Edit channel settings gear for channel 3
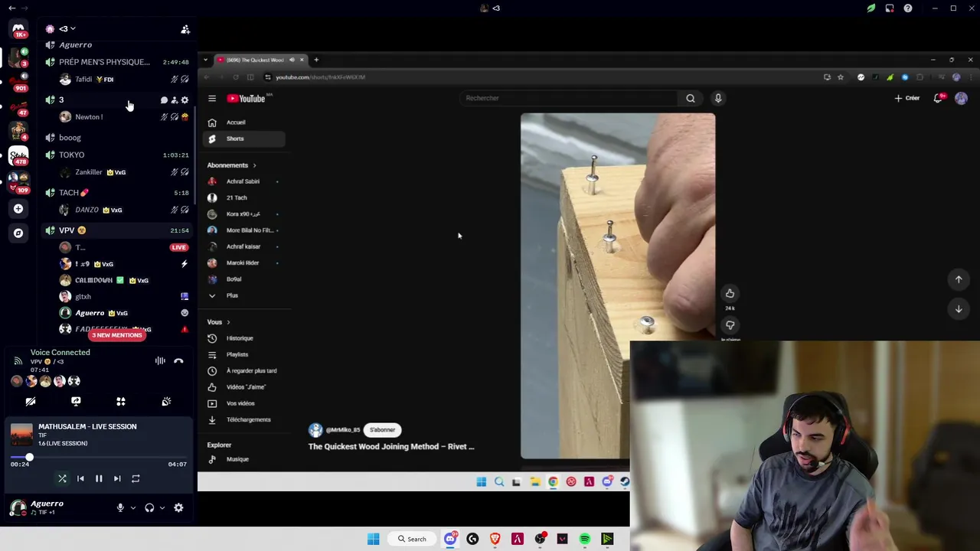The image size is (980, 551). pos(185,100)
